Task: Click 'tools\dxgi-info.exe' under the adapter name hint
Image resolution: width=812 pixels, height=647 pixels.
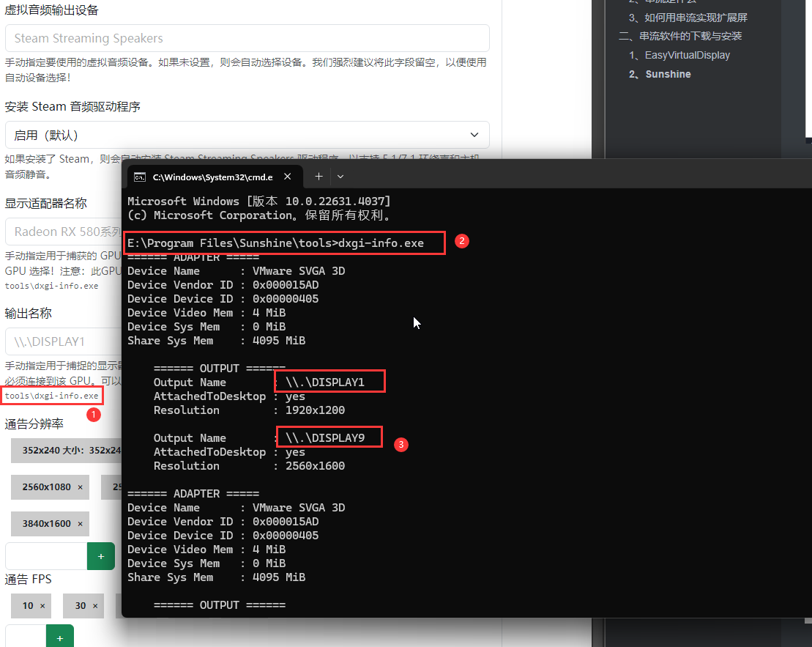Action: point(51,286)
